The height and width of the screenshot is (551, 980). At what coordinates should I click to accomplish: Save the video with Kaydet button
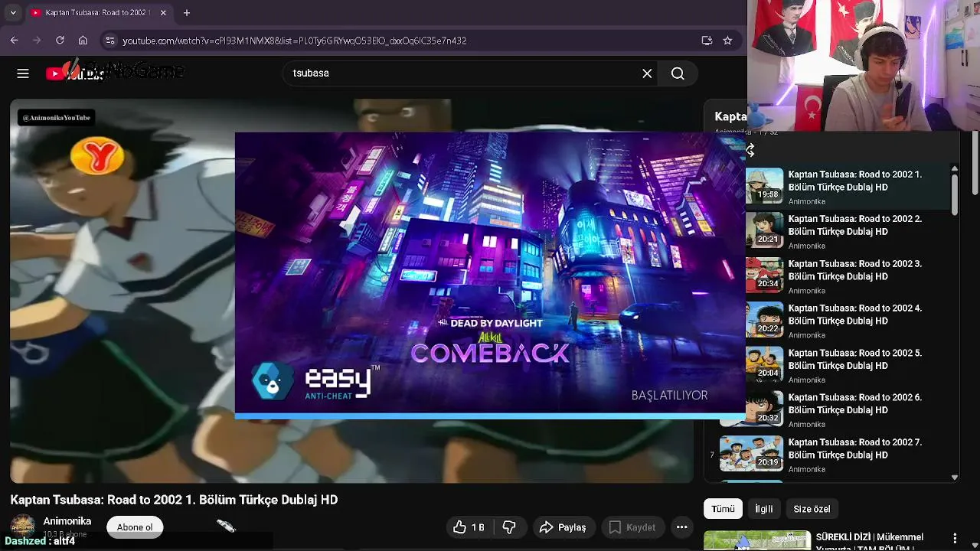point(632,527)
